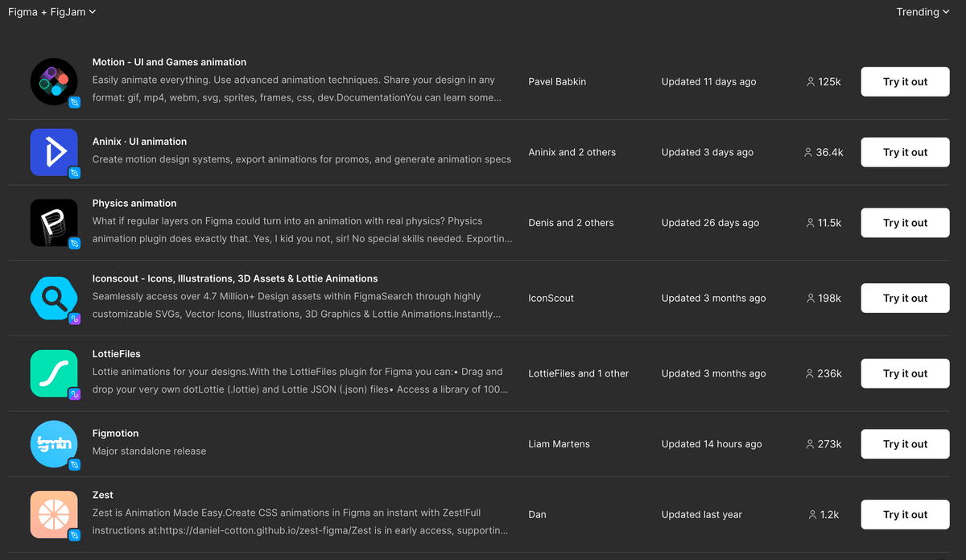This screenshot has width=966, height=560.
Task: Open IconScout publisher profile
Action: (551, 299)
